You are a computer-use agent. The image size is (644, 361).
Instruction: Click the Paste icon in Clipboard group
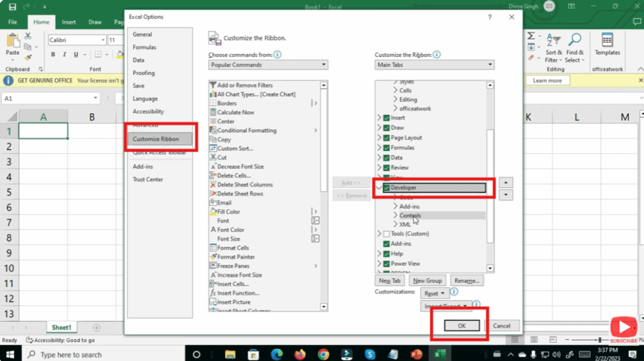[x=13, y=41]
